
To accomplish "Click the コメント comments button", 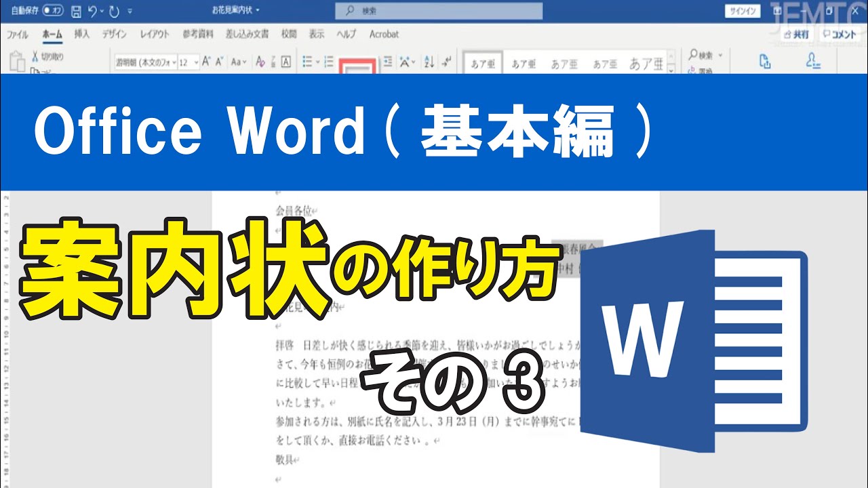I will (x=840, y=35).
